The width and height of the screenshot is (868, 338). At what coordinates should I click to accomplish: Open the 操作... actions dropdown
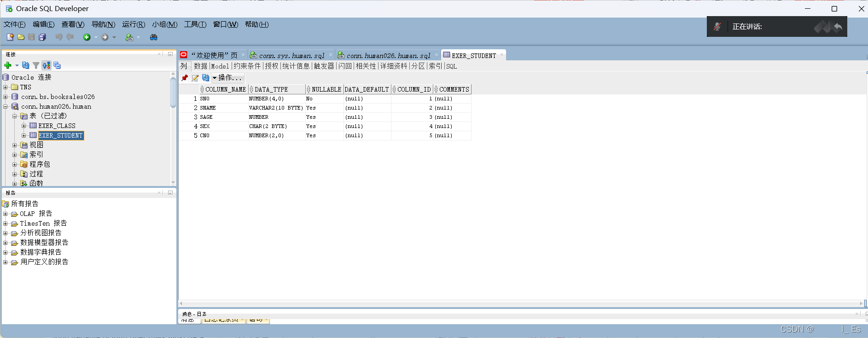(x=227, y=78)
